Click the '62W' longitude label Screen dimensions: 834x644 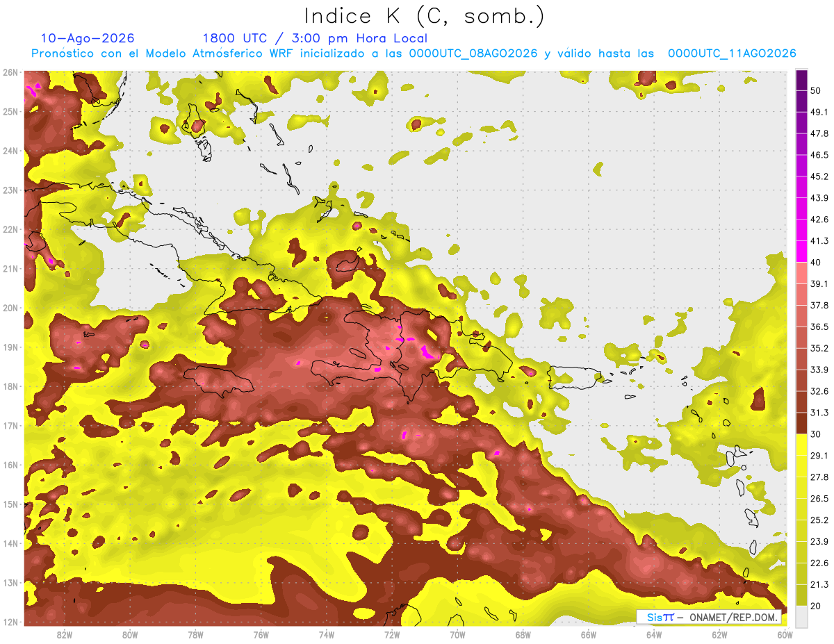pos(720,634)
